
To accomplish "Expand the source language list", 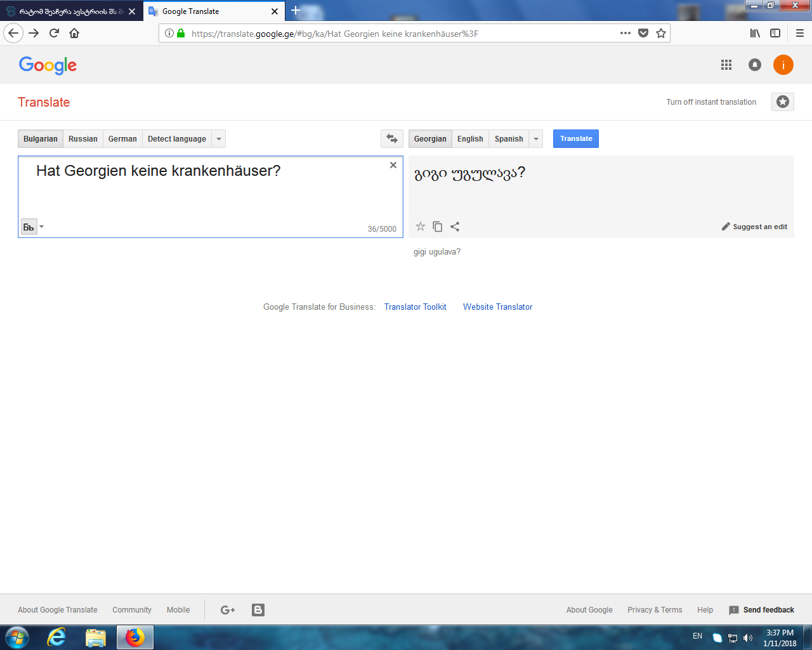I will coord(219,138).
